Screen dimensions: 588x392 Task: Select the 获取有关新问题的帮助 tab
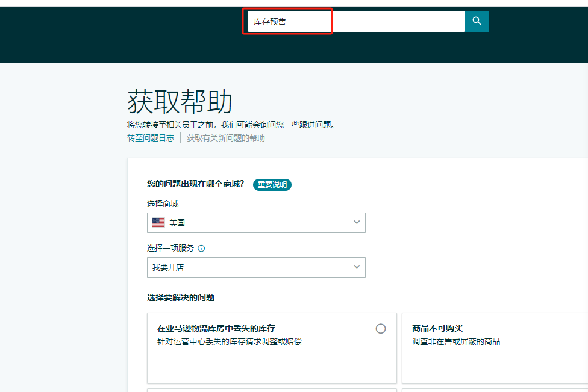pyautogui.click(x=225, y=138)
